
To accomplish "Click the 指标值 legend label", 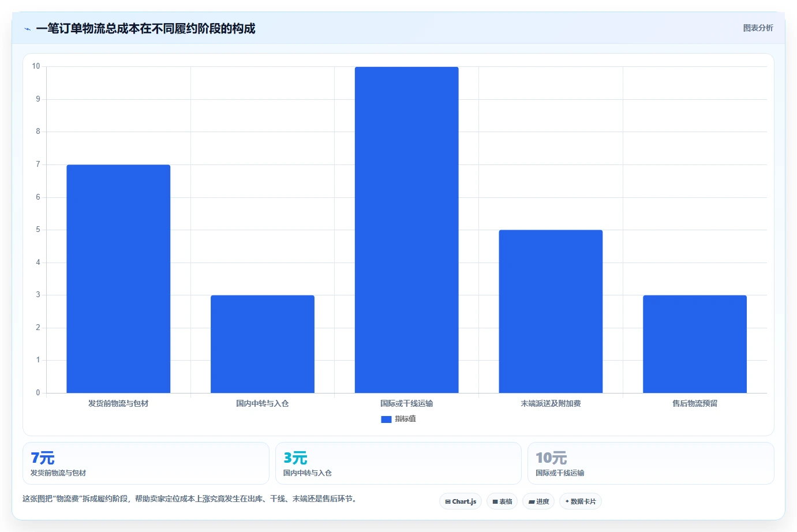I will (x=405, y=419).
